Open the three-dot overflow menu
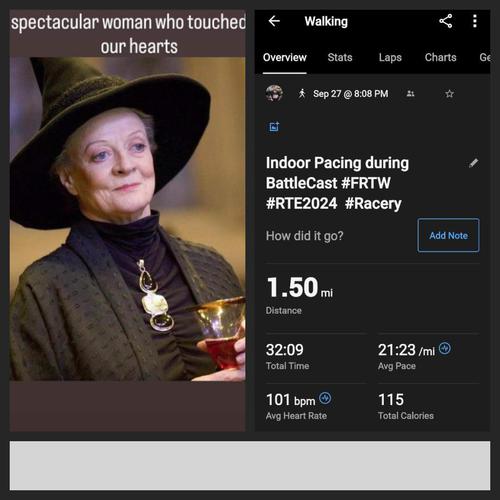The width and height of the screenshot is (500, 500). coord(475,21)
